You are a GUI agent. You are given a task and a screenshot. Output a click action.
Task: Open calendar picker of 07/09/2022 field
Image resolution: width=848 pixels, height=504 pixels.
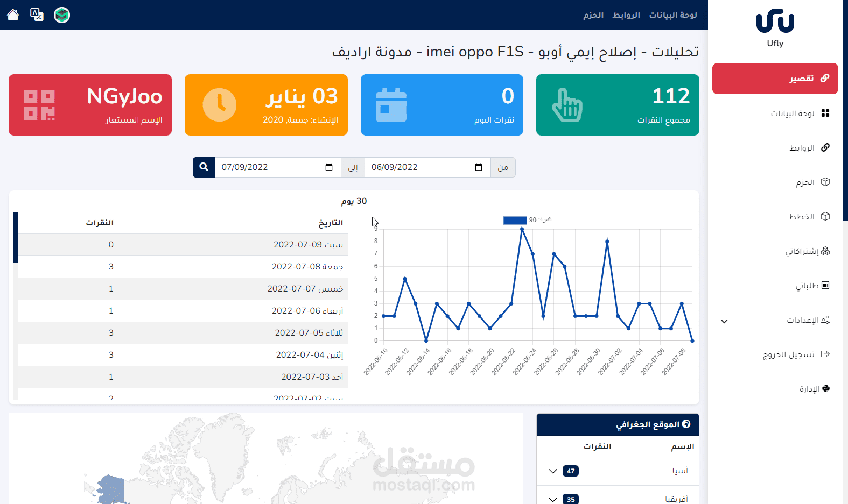[329, 167]
